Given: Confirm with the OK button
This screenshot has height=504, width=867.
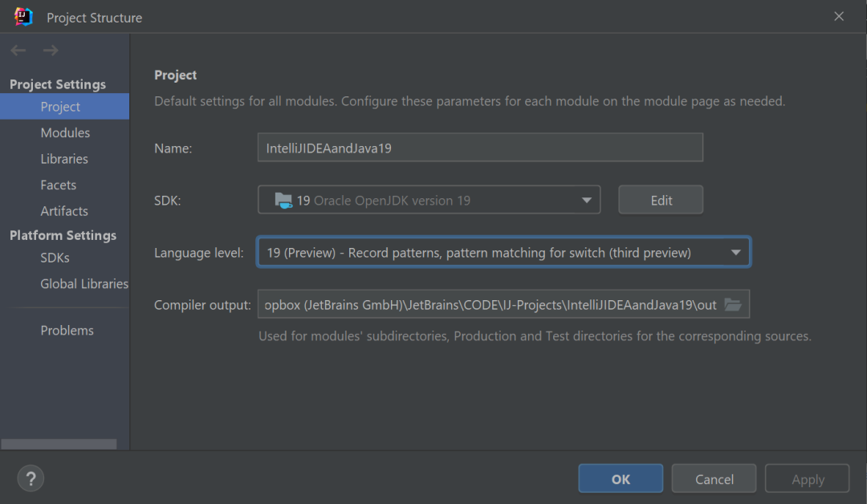Looking at the screenshot, I should (621, 478).
